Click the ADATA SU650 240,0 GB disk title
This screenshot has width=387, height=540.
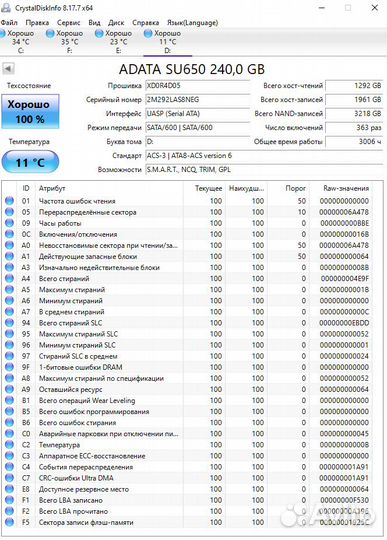click(192, 69)
